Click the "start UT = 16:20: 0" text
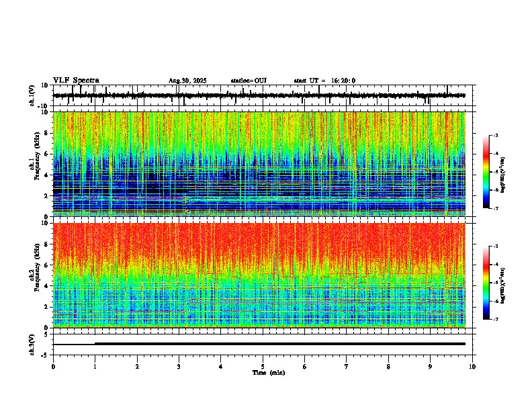The image size is (532, 411). [x=324, y=81]
